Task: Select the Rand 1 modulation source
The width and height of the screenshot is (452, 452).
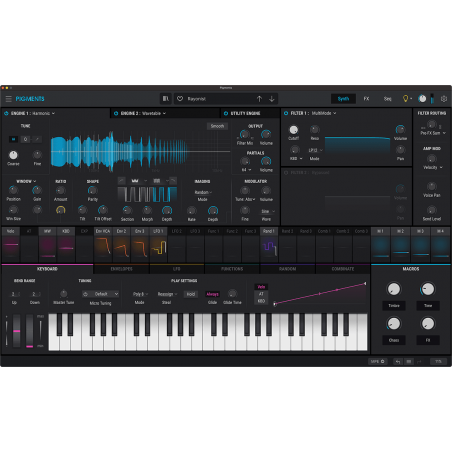Action: tap(268, 245)
